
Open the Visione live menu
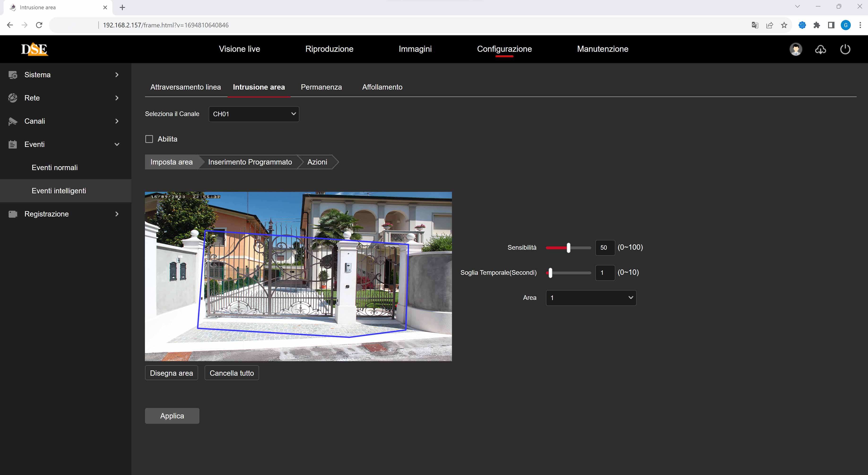pyautogui.click(x=239, y=49)
